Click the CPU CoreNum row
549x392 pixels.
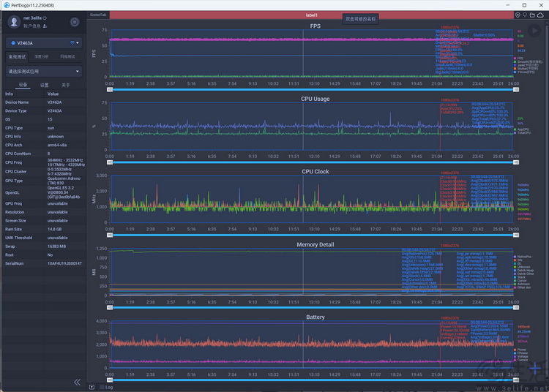(x=43, y=154)
